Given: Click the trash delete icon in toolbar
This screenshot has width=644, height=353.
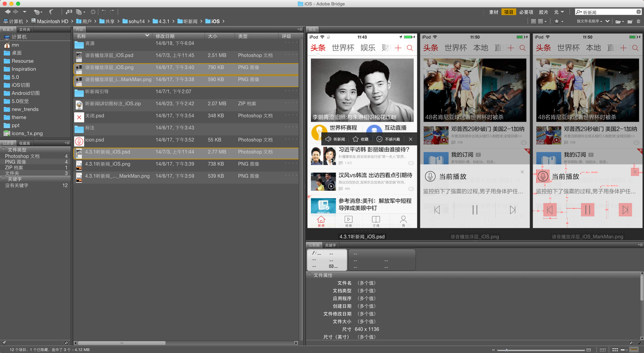Looking at the screenshot, I should pos(638,21).
